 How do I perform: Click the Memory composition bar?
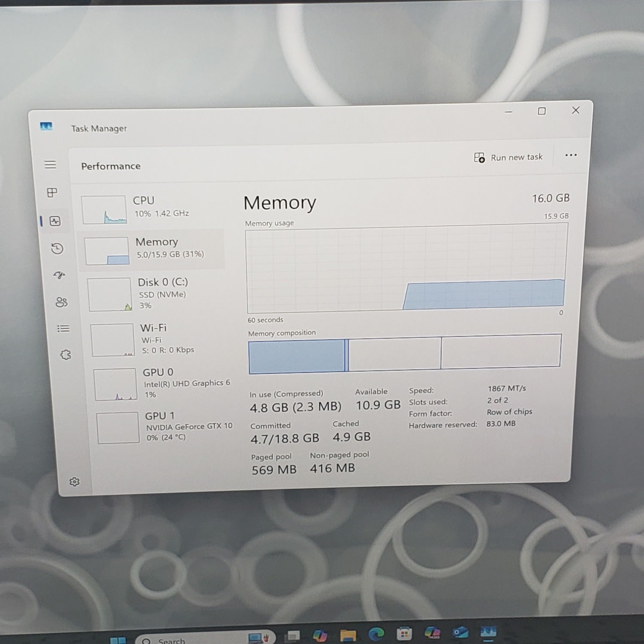pos(404,354)
